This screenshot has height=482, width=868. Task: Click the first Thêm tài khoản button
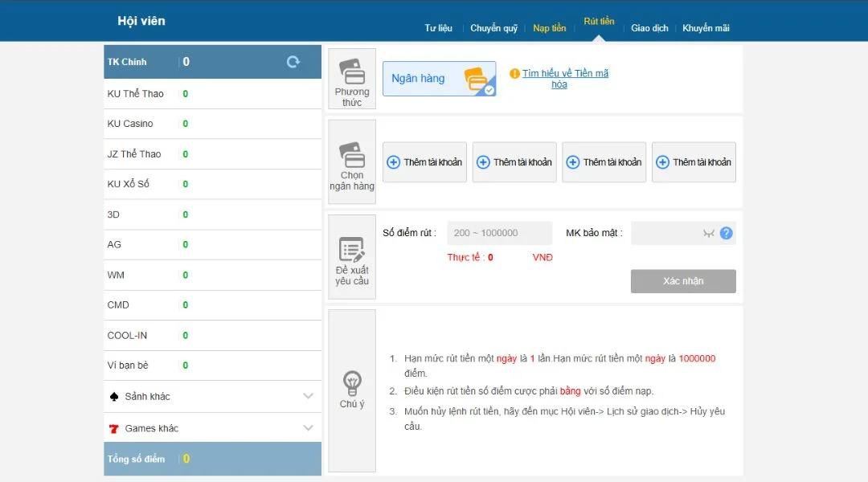(424, 162)
